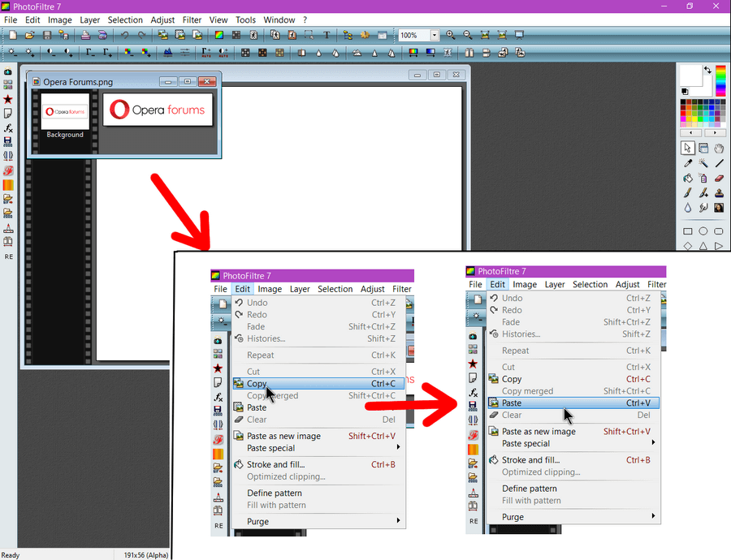Pick the Eraser tool in the tool palette
The width and height of the screenshot is (731, 560).
719,179
